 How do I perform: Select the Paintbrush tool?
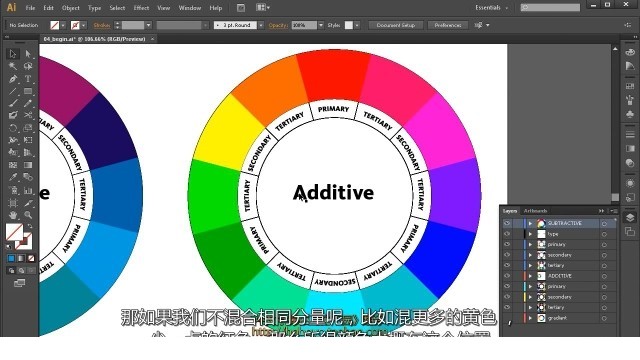click(x=13, y=103)
